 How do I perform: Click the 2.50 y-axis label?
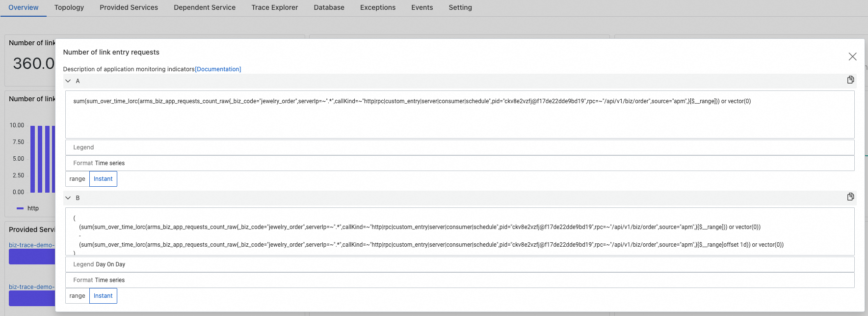click(18, 175)
